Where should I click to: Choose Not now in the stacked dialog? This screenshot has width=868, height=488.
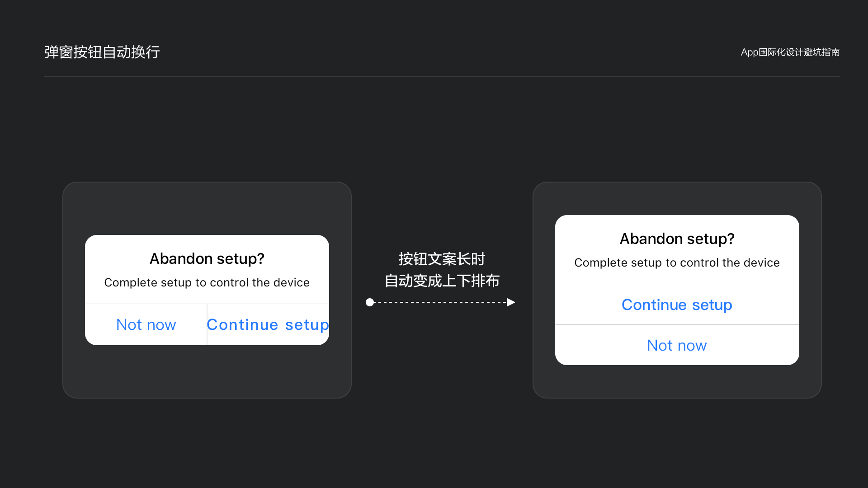677,345
